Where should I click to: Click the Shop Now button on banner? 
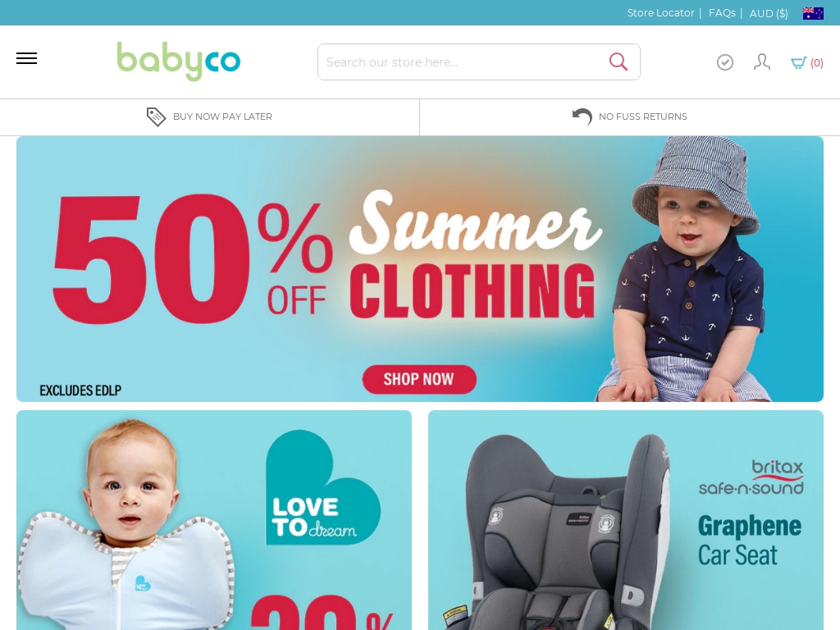point(419,379)
